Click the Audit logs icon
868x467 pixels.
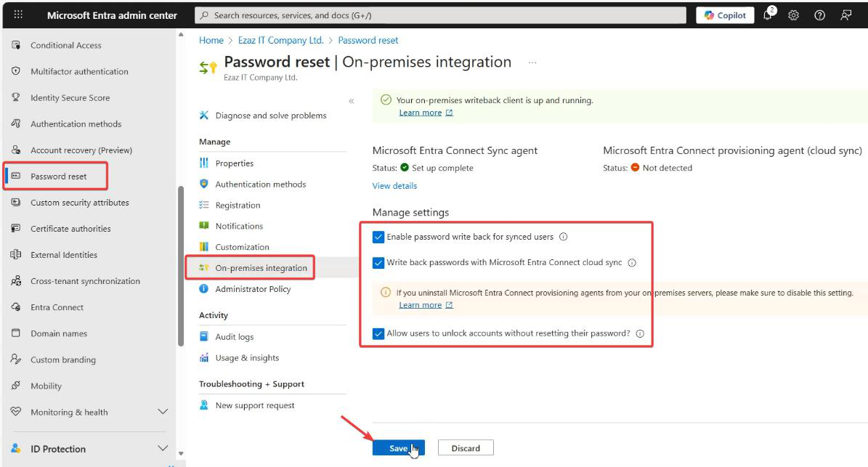[x=203, y=336]
